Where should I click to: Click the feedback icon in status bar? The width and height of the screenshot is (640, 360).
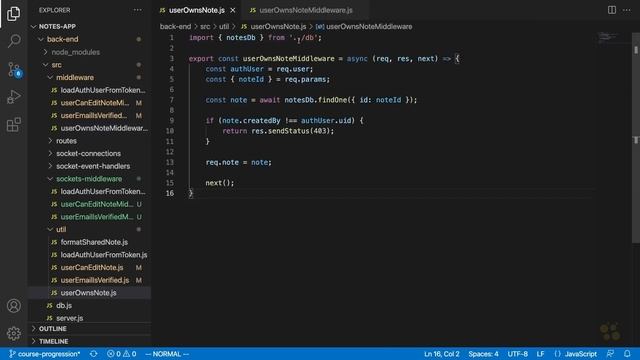610,354
